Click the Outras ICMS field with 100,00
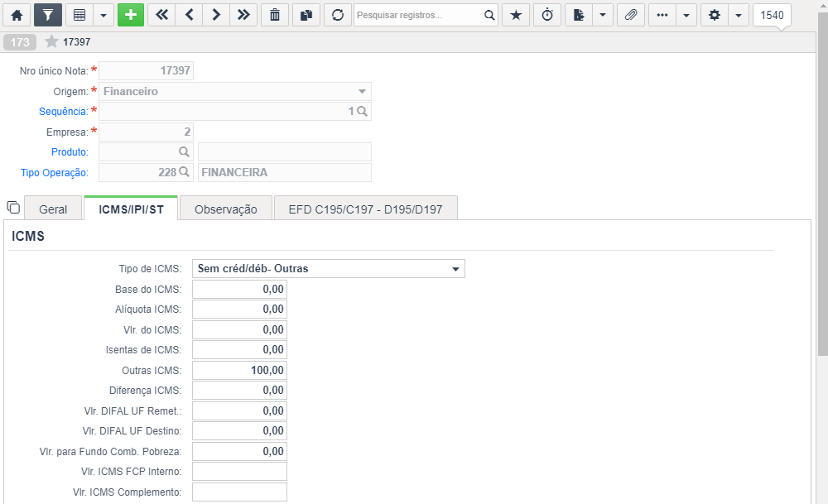This screenshot has height=504, width=828. (x=240, y=371)
